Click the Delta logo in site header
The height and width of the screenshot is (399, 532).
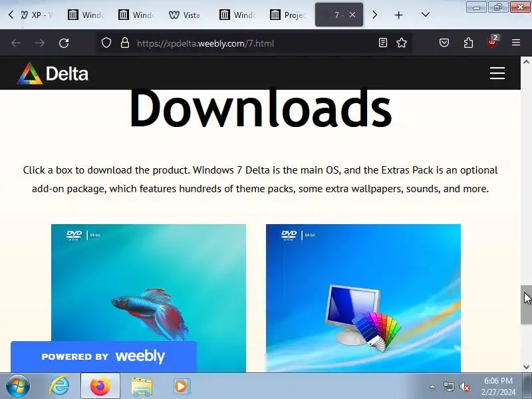pos(53,73)
